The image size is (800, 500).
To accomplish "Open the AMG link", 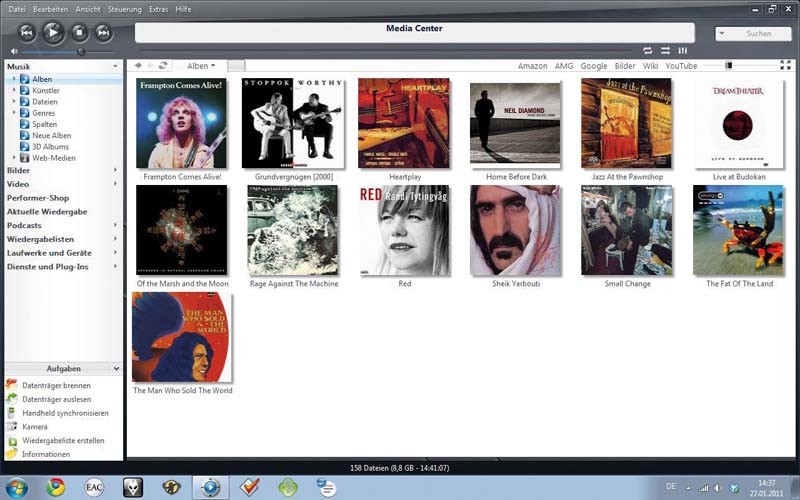I will [564, 66].
